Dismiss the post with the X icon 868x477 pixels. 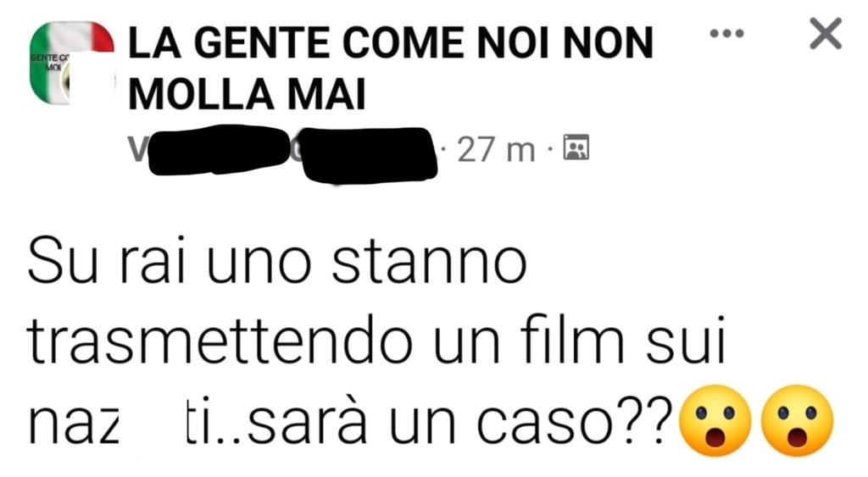click(x=826, y=34)
